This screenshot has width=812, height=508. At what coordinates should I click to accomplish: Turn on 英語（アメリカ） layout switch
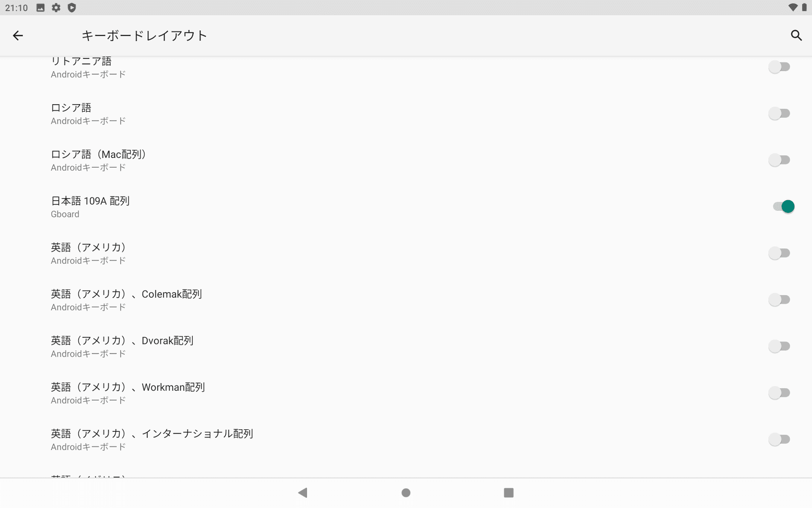point(779,253)
